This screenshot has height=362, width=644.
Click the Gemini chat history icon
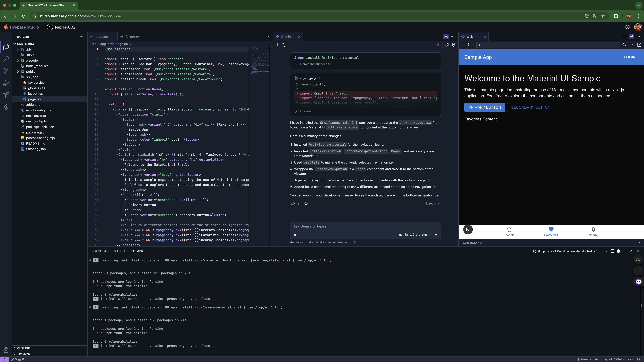(x=284, y=45)
